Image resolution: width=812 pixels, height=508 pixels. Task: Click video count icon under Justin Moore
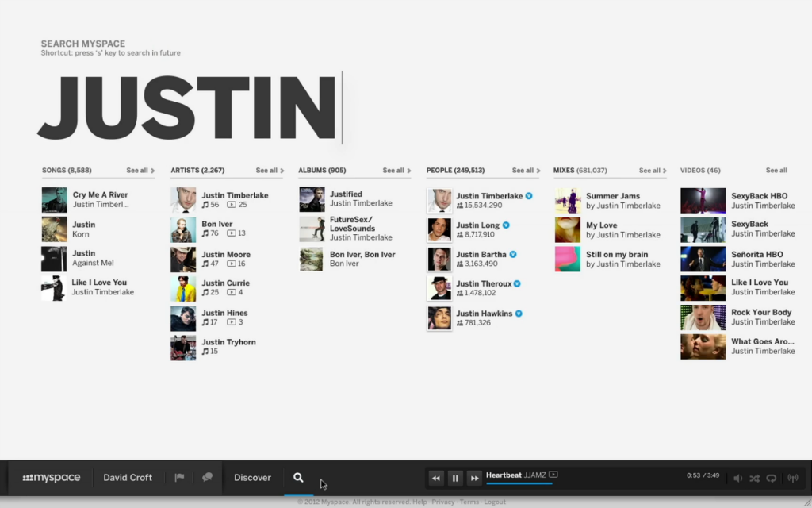tap(231, 264)
